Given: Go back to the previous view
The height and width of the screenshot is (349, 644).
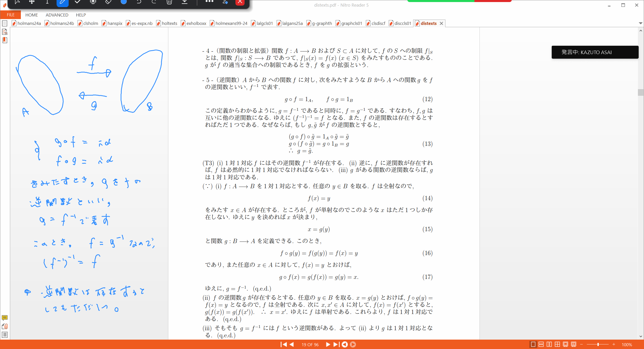Looking at the screenshot, I should [x=345, y=344].
